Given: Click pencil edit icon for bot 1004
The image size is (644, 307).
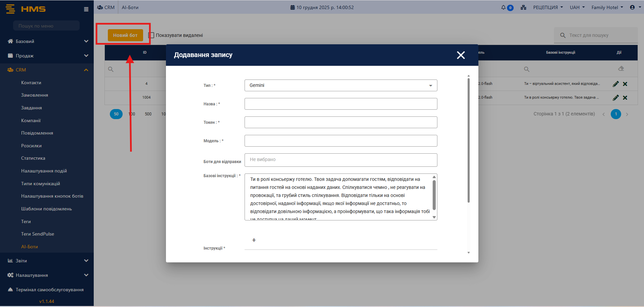Looking at the screenshot, I should coord(615,98).
